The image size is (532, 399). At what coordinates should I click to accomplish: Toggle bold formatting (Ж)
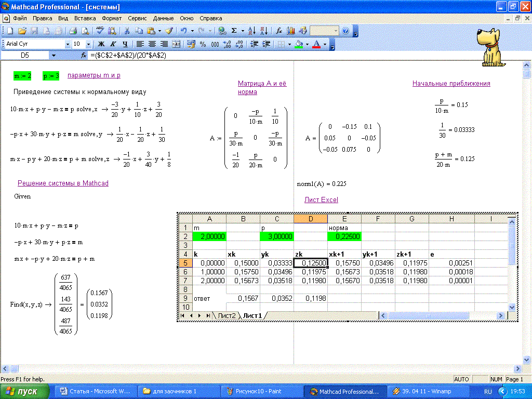tap(101, 44)
